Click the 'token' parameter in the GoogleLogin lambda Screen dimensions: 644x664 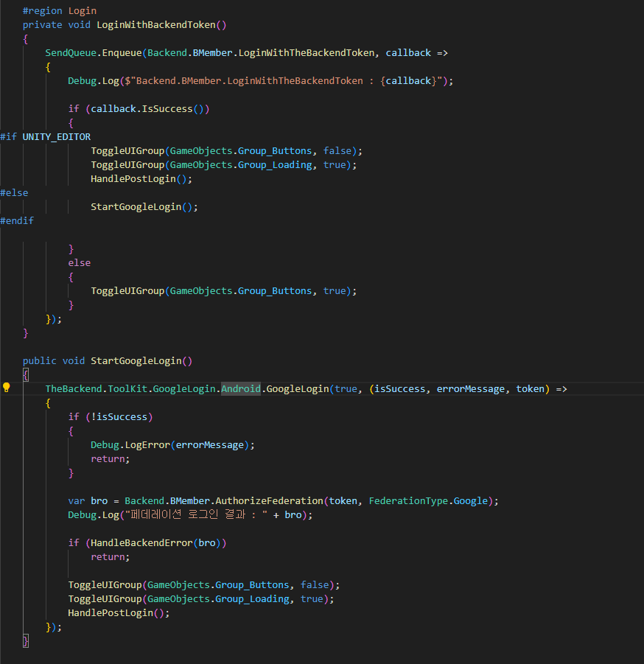(530, 388)
